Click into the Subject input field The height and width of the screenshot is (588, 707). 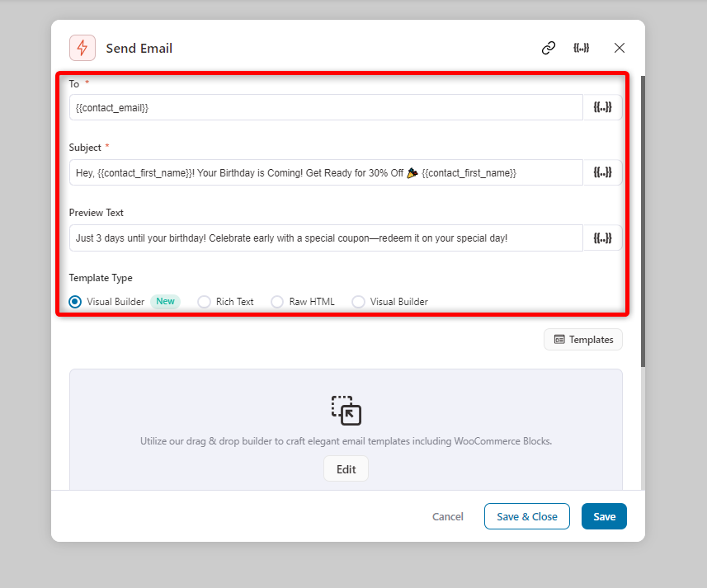point(326,172)
